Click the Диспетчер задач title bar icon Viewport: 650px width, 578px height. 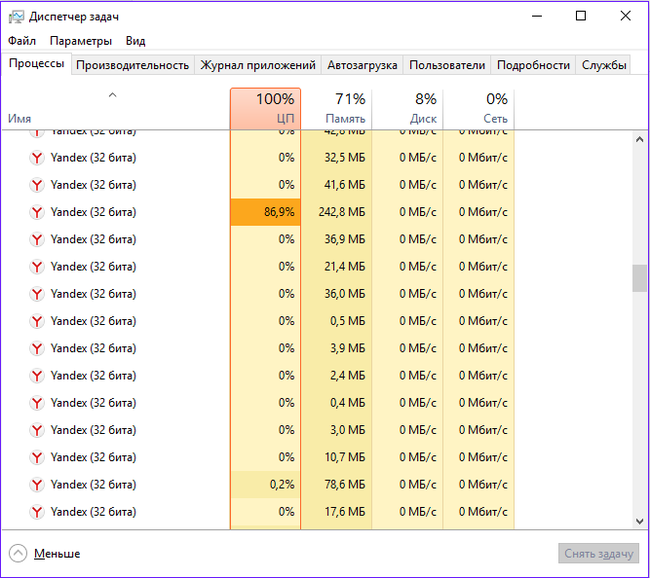(16, 17)
